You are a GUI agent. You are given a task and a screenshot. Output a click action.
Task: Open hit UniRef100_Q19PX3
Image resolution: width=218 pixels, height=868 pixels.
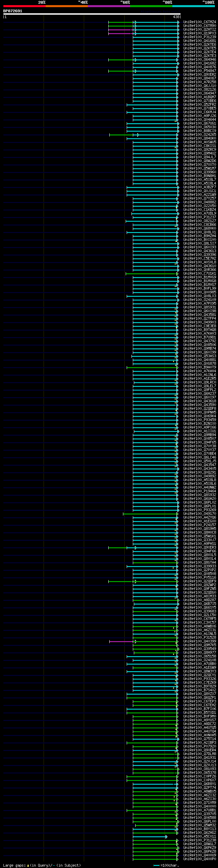(200, 33)
